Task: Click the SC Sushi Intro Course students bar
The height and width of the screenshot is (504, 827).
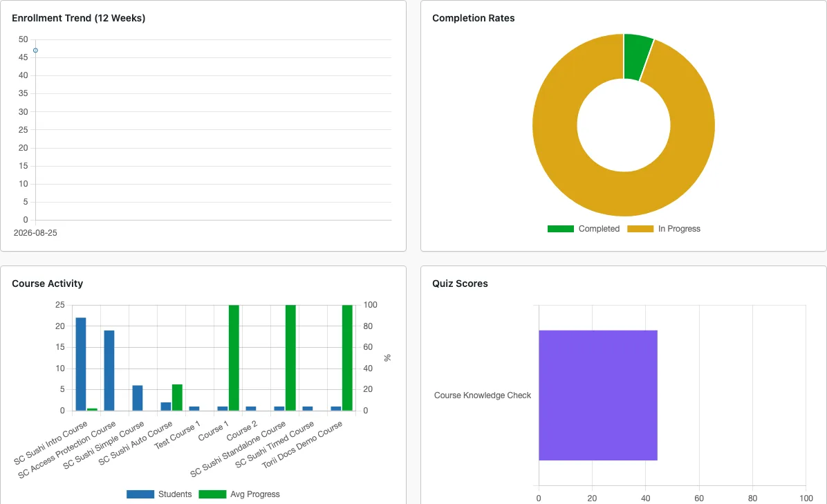Action: tap(81, 364)
